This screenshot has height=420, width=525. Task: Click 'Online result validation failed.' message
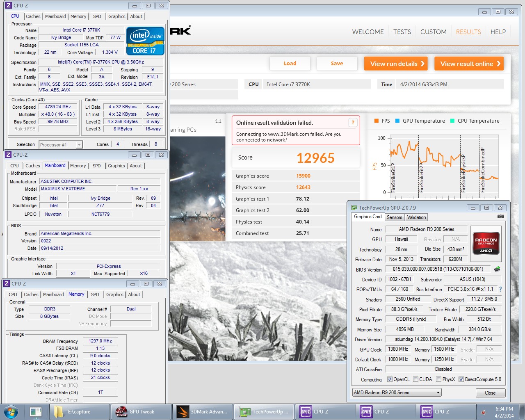click(x=274, y=123)
